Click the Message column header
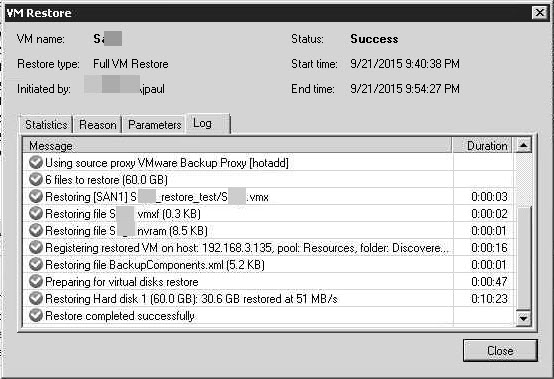The width and height of the screenshot is (554, 379). coord(237,146)
